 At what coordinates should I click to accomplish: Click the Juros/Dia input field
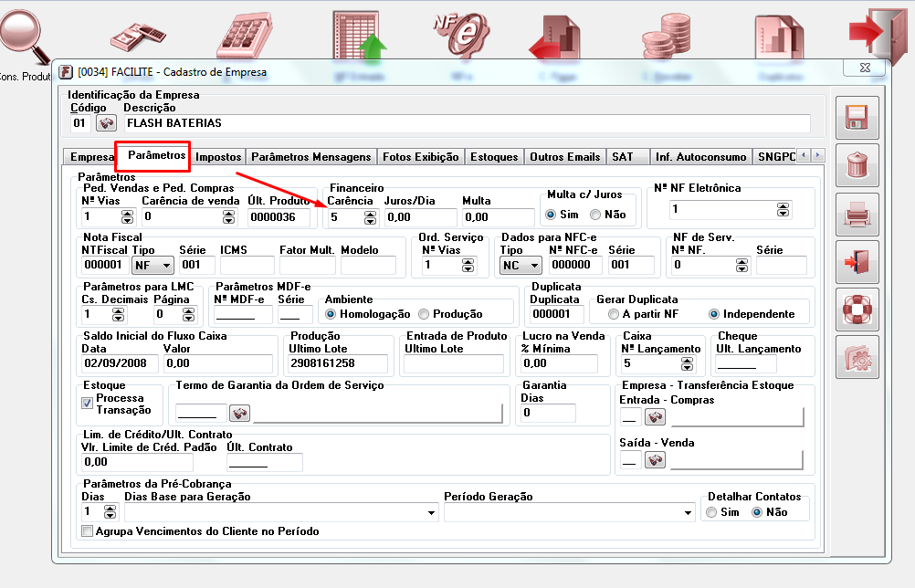[419, 217]
